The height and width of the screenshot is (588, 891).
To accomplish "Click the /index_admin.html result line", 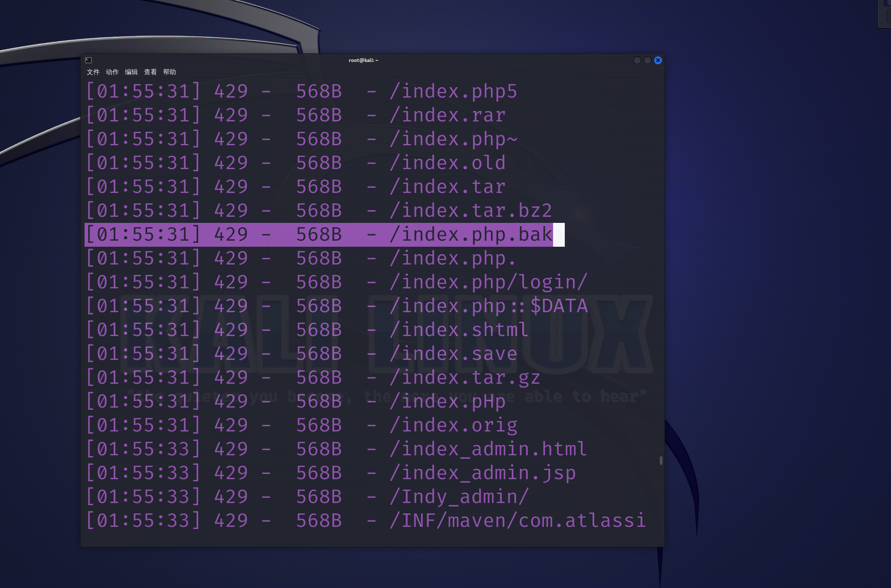I will tap(488, 449).
